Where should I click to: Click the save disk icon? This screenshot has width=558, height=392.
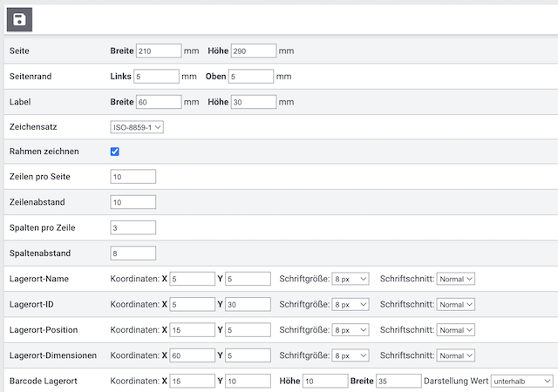(x=19, y=19)
